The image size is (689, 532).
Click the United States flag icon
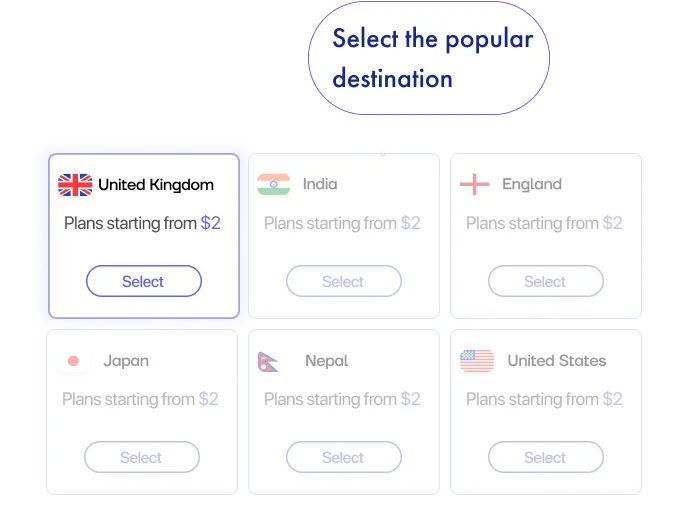coord(477,361)
